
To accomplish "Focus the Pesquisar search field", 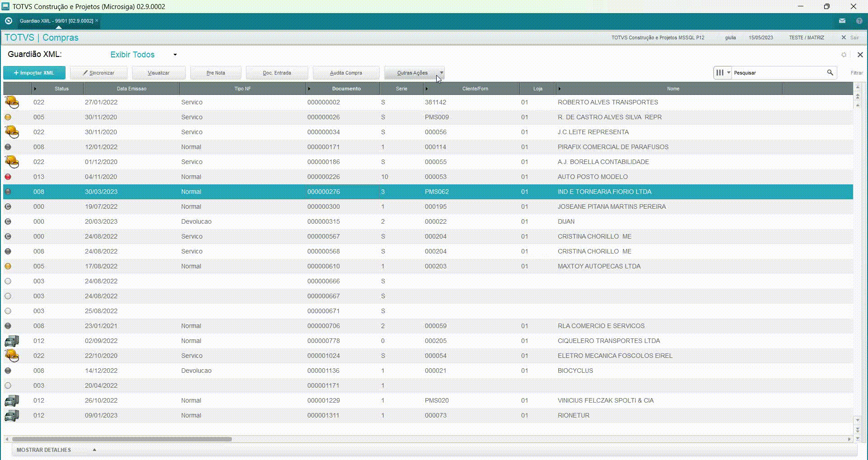I will [x=778, y=72].
